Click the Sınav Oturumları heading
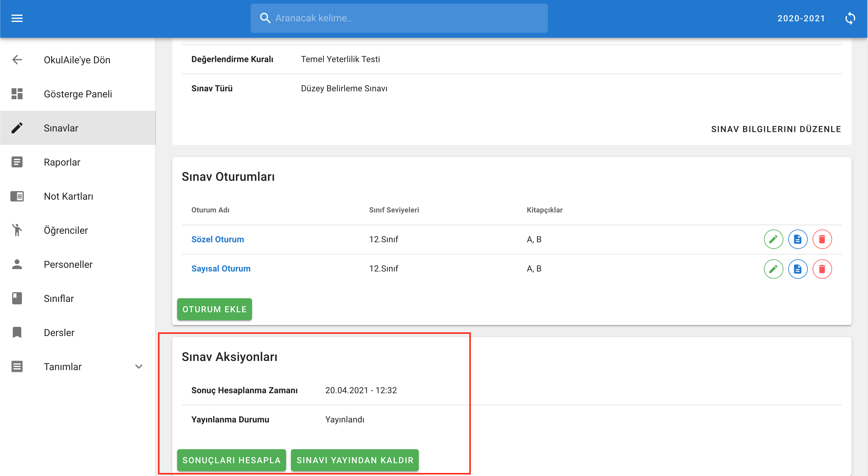The width and height of the screenshot is (868, 476). tap(228, 177)
